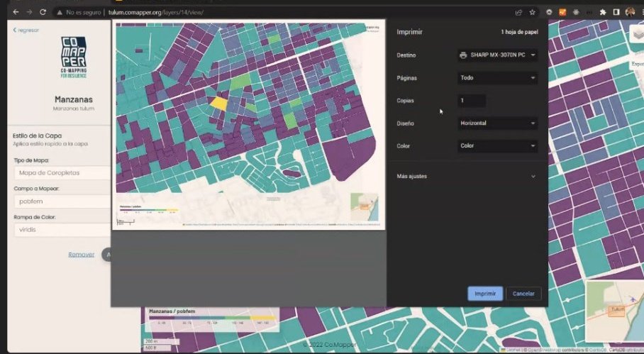Image resolution: width=644 pixels, height=354 pixels.
Task: Open the gear extension icon in toolbar
Action: click(x=549, y=12)
